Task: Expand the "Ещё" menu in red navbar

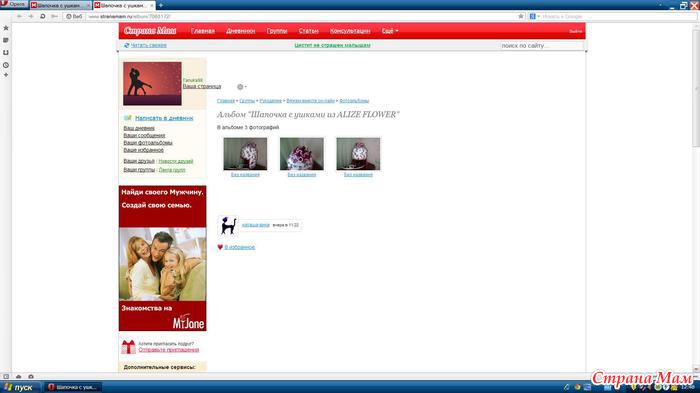Action: [x=390, y=31]
